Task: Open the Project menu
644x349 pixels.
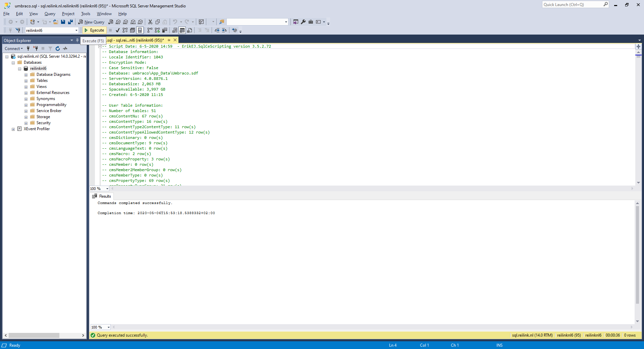Action: tap(68, 14)
